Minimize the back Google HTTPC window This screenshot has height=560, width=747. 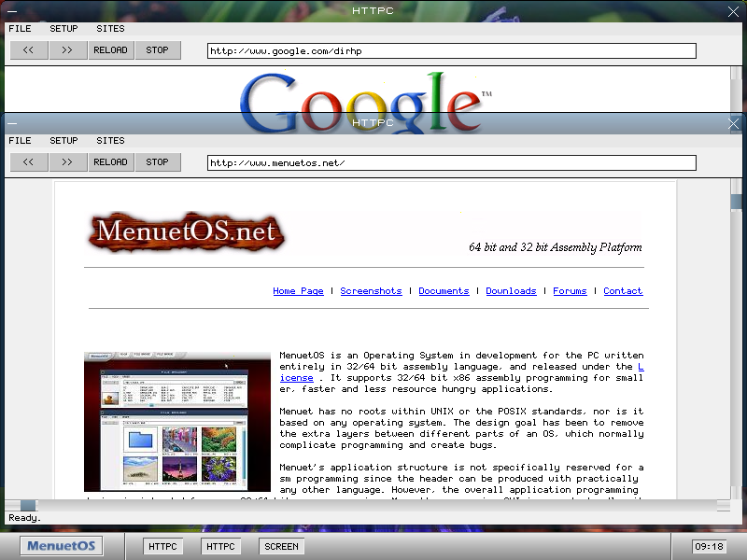[x=12, y=11]
